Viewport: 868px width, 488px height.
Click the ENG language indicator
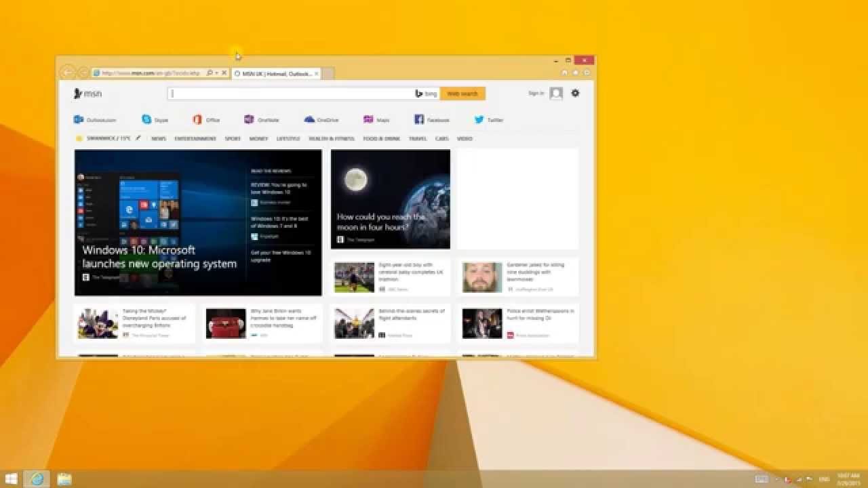pyautogui.click(x=824, y=479)
